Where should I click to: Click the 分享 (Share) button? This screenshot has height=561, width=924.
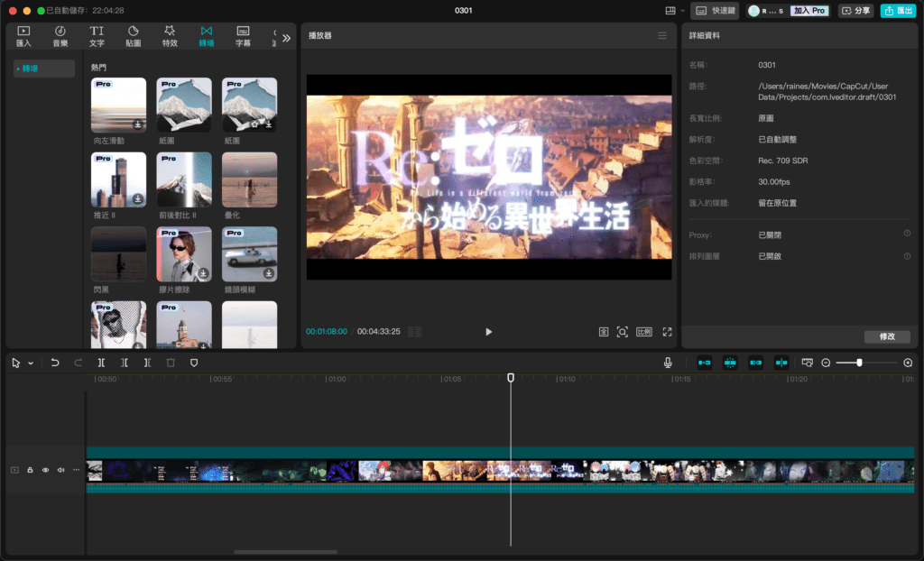pyautogui.click(x=855, y=11)
